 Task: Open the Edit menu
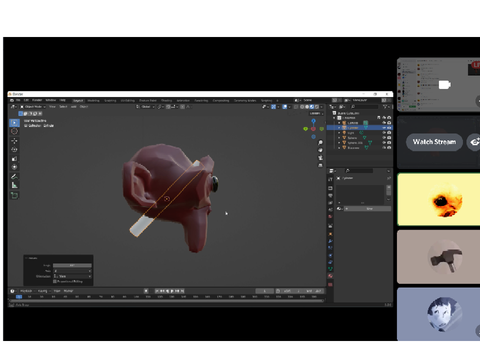point(26,100)
